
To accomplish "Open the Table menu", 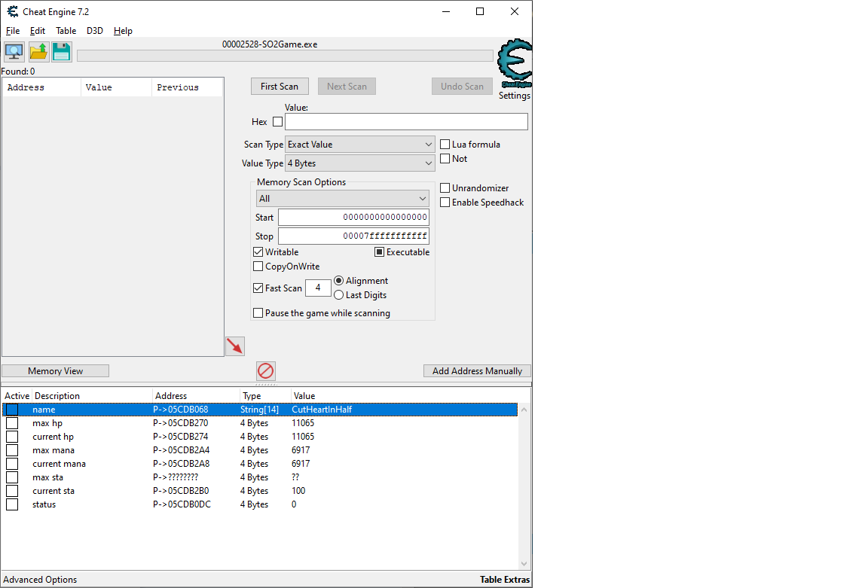I will pyautogui.click(x=66, y=31).
